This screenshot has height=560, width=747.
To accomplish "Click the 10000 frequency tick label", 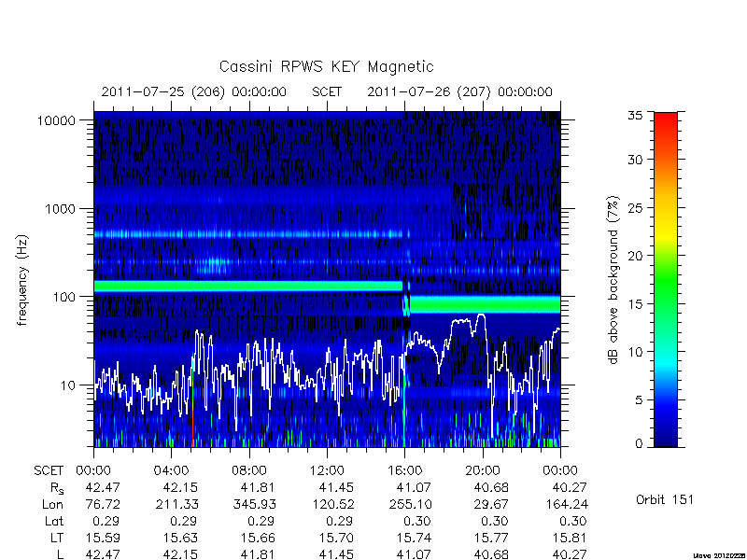I will click(56, 120).
